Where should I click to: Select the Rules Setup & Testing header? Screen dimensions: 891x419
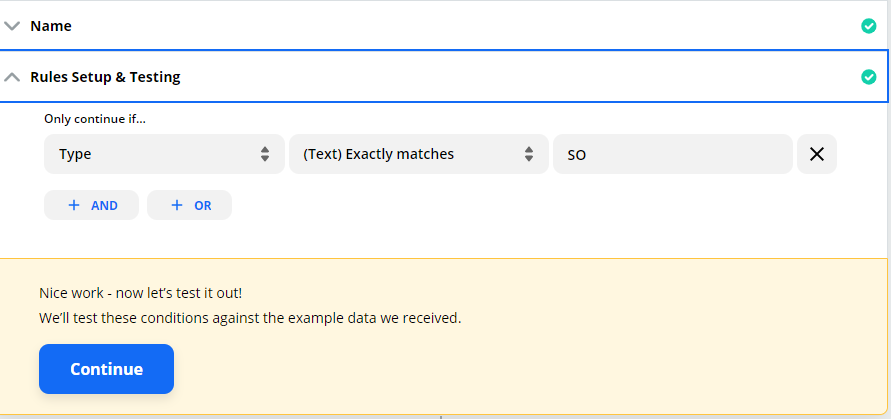(x=443, y=76)
